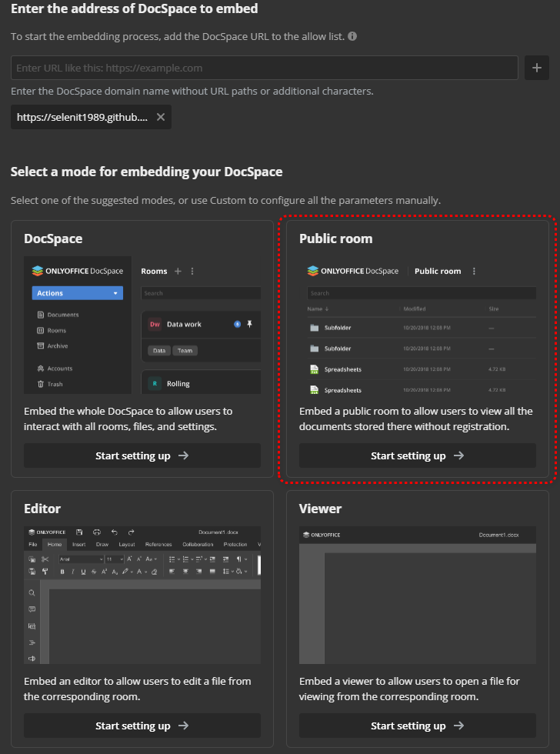Screen dimensions: 560x754
Task: Switch to the Draw tab
Action: coord(102,545)
